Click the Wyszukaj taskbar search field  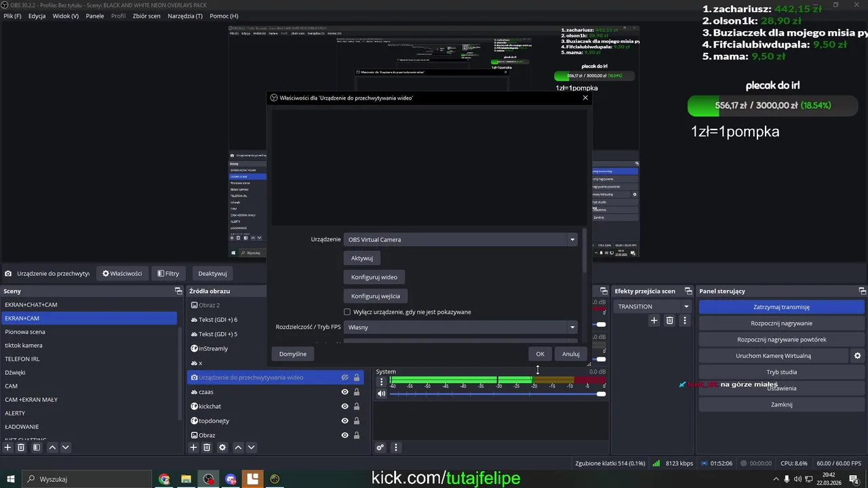pyautogui.click(x=87, y=479)
